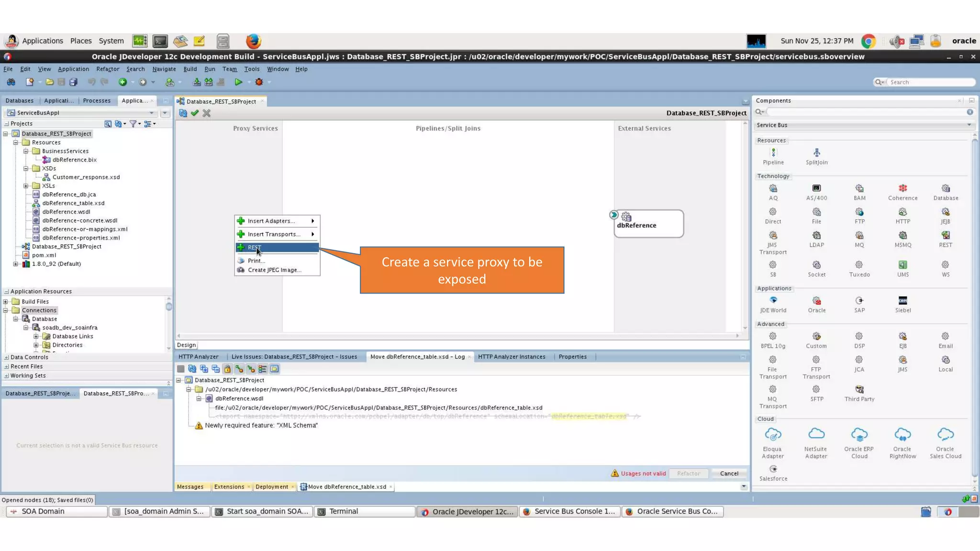Collapse the Database_REST_SBProject tree node
This screenshot has height=551, width=980.
[6, 134]
